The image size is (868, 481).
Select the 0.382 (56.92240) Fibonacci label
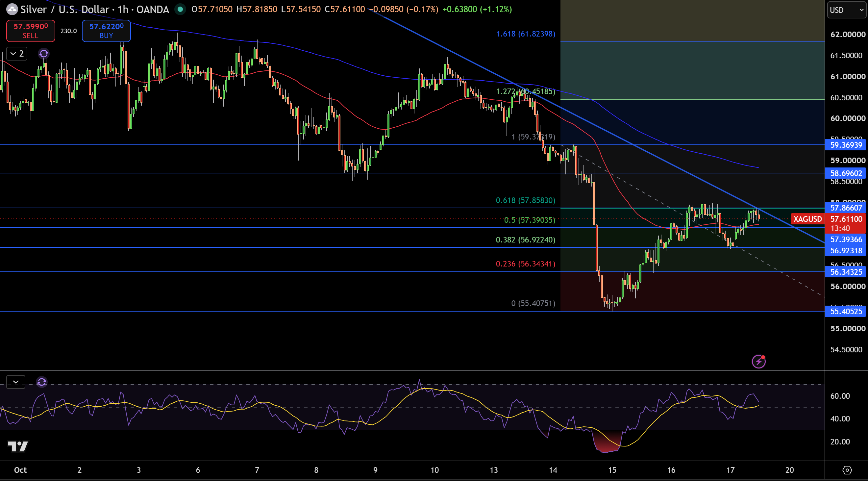click(526, 240)
